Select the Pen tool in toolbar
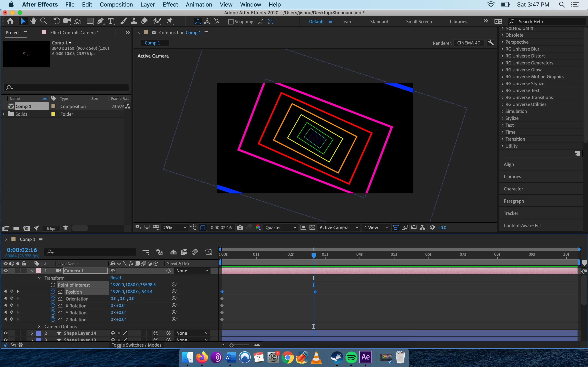The image size is (588, 367). click(x=100, y=21)
